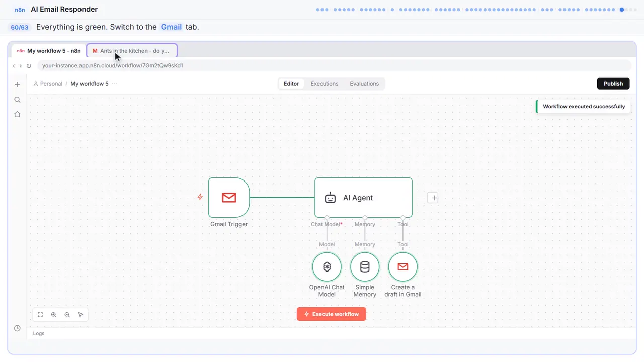Reload the page with the refresh icon
This screenshot has width=644, height=362.
[29, 66]
